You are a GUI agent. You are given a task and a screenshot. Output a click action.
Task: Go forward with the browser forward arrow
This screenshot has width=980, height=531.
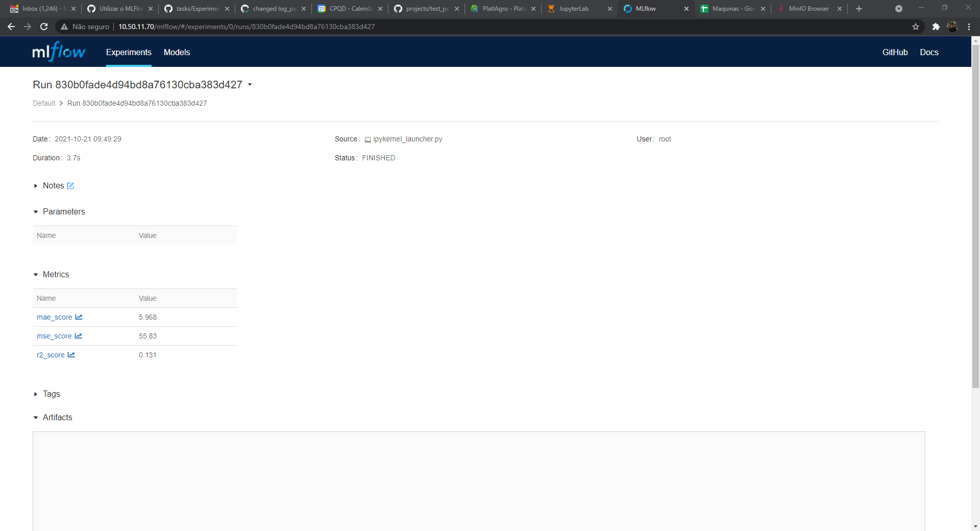point(28,27)
